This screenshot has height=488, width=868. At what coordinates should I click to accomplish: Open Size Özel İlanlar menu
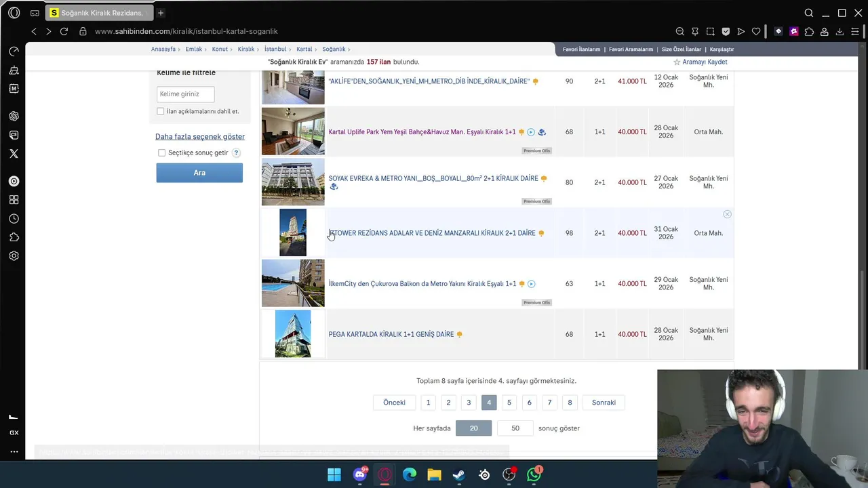(x=682, y=49)
